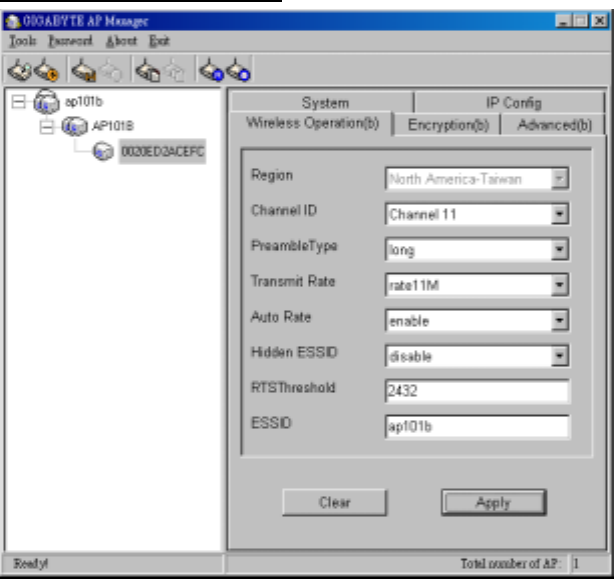
Task: Click the Exit menu item
Action: [159, 41]
